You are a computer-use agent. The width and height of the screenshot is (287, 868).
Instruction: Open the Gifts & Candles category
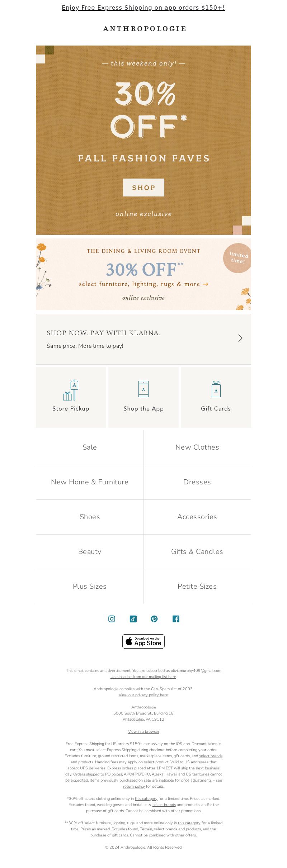(x=197, y=552)
